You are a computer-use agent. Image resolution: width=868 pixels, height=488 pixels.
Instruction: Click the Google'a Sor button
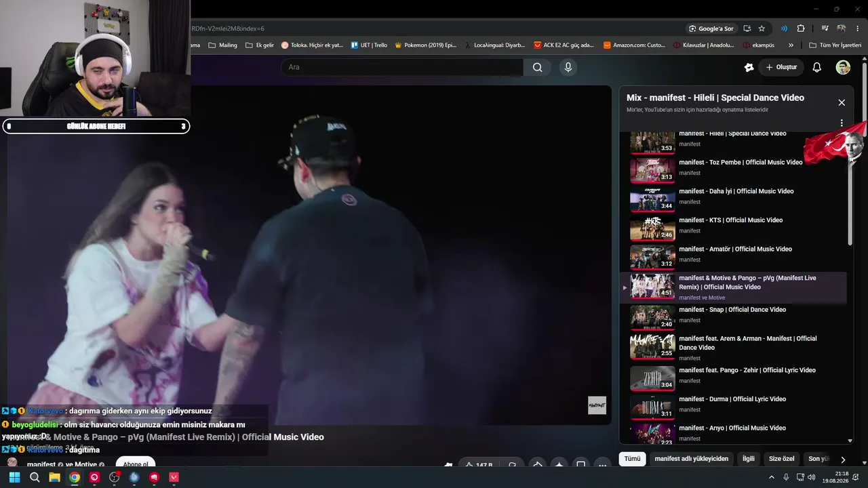tap(711, 28)
